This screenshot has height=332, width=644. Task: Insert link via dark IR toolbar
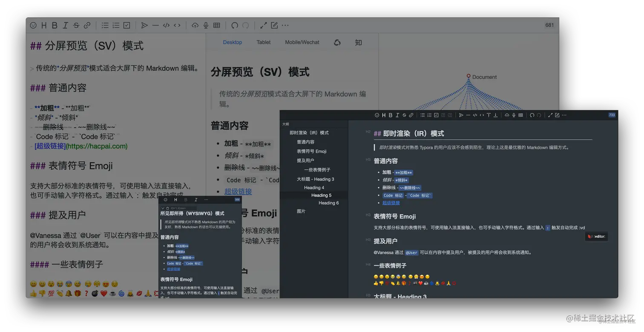411,115
